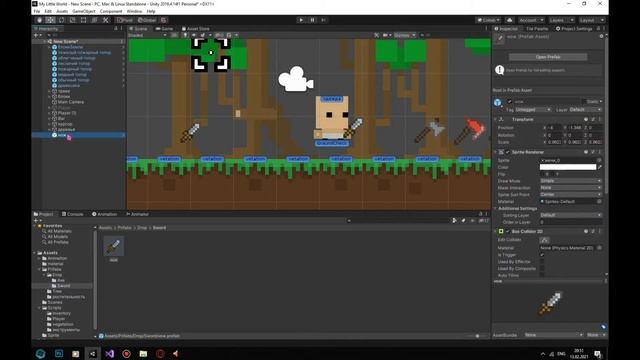640x360 pixels.
Task: Open the Account dropdown
Action: 531,20
